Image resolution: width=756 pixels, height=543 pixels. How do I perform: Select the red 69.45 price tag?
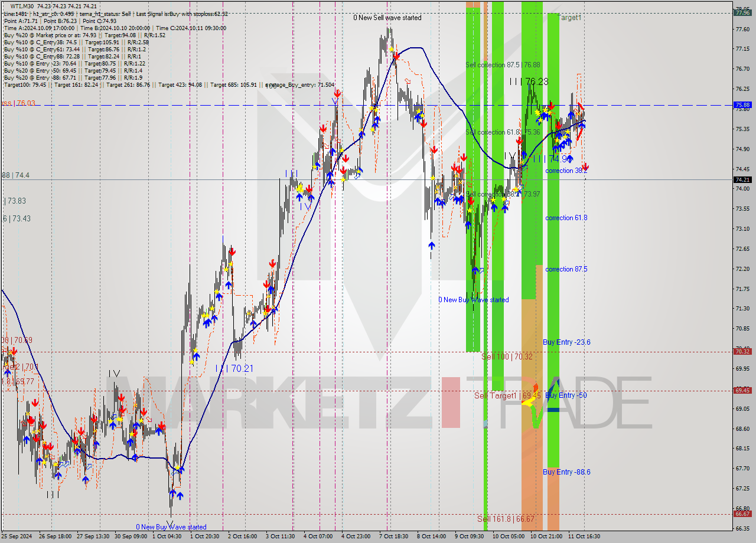742,390
